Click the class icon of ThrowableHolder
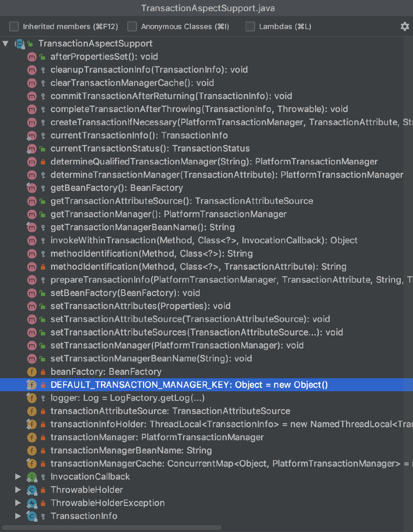Image resolution: width=413 pixels, height=532 pixels. [x=32, y=490]
